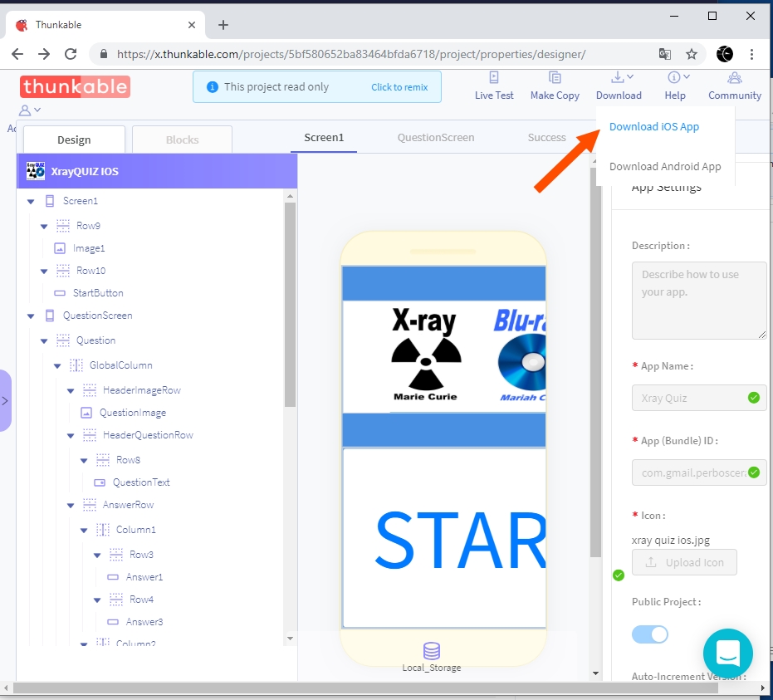Image resolution: width=773 pixels, height=700 pixels.
Task: Select the Answer1 button icon
Action: 113,577
